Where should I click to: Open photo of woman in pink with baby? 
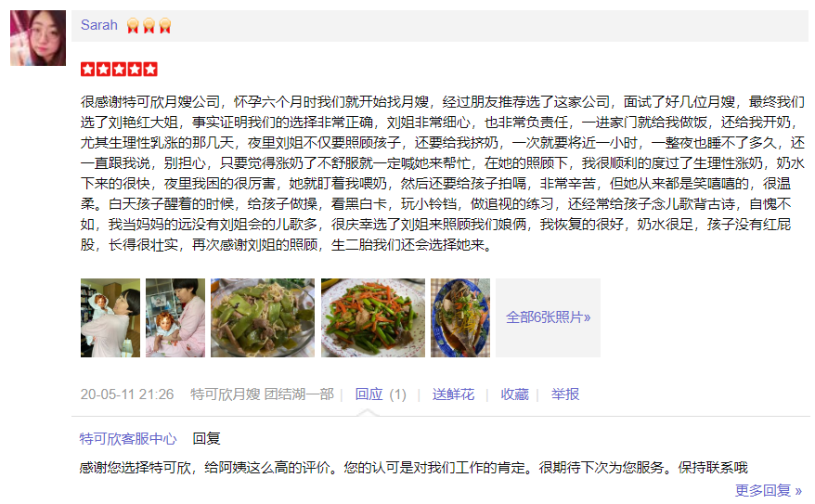tap(175, 317)
